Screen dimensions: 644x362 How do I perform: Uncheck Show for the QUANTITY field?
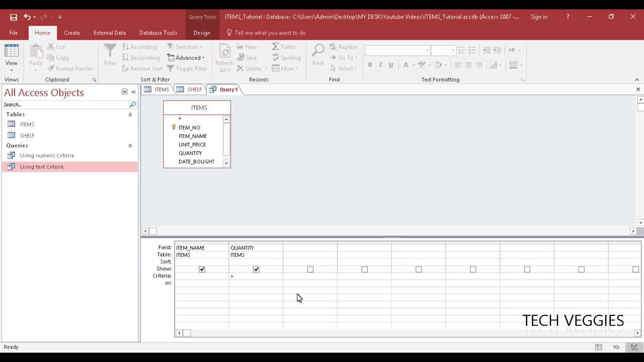coord(256,269)
